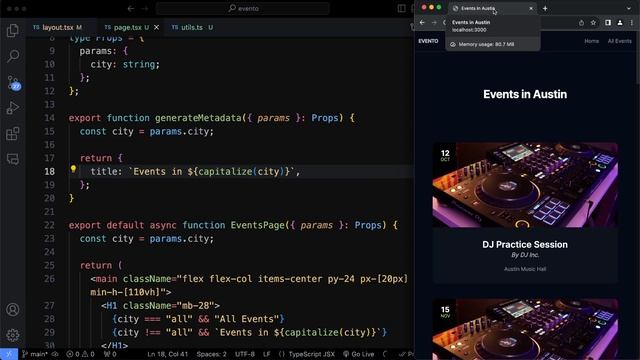Image resolution: width=640 pixels, height=360 pixels.
Task: Toggle the VS Code layout panel icon in title bar
Action: pos(402,8)
